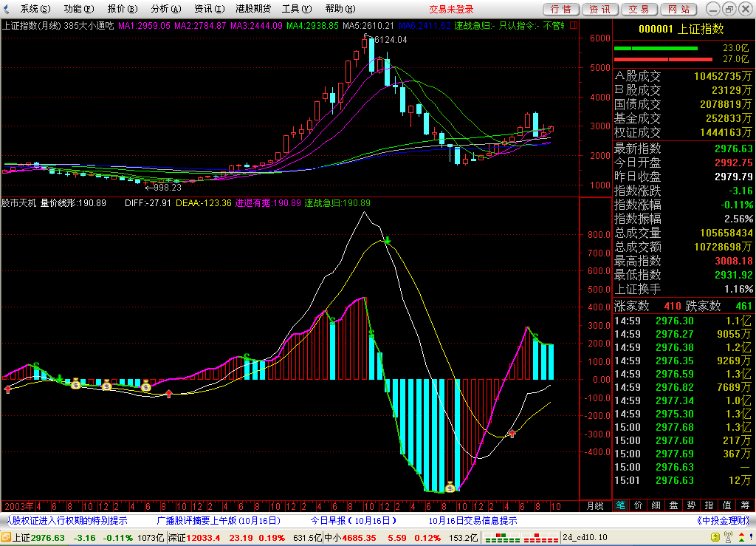
Task: Open the 今日早报(10月16日) link
Action: (x=354, y=520)
